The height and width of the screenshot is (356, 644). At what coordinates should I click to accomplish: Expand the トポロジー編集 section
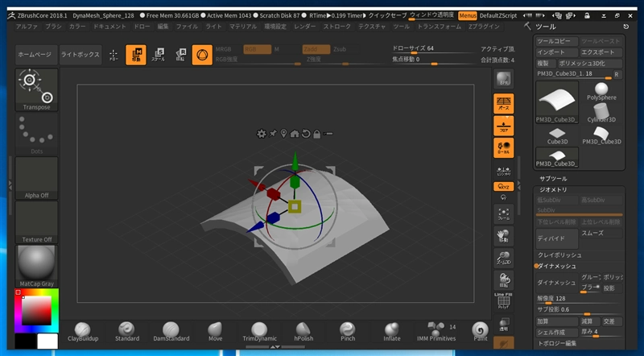point(557,343)
